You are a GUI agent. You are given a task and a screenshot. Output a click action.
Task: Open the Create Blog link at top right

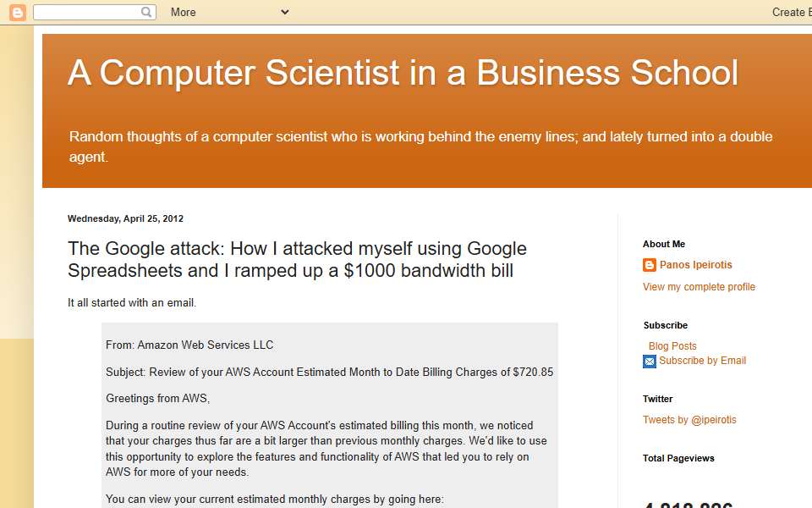pyautogui.click(x=792, y=12)
